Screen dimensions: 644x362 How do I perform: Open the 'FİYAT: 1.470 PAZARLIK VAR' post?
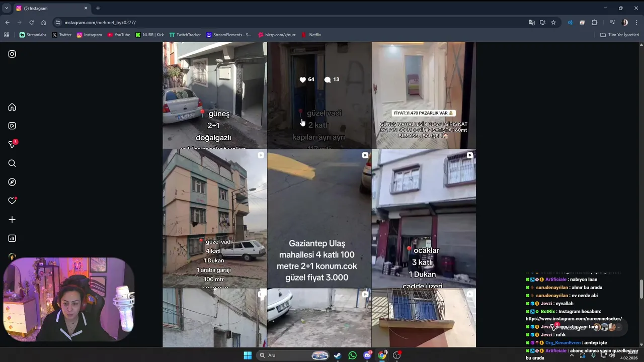click(424, 95)
